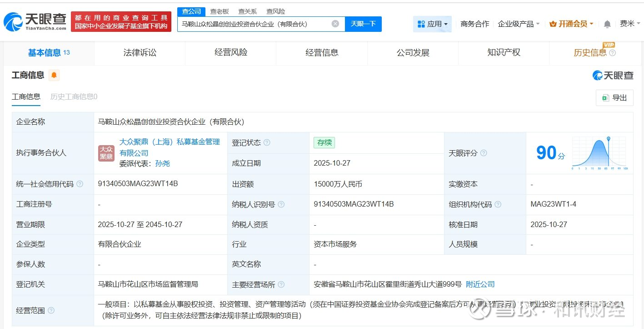Expand the 应用 dropdown menu
Image resolution: width=644 pixels, height=329 pixels.
pyautogui.click(x=432, y=24)
